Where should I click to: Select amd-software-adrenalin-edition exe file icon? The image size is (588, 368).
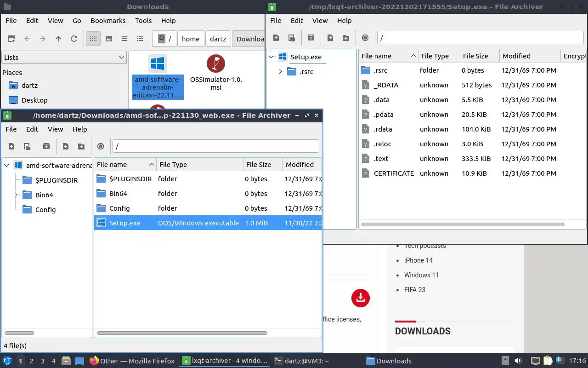point(158,63)
